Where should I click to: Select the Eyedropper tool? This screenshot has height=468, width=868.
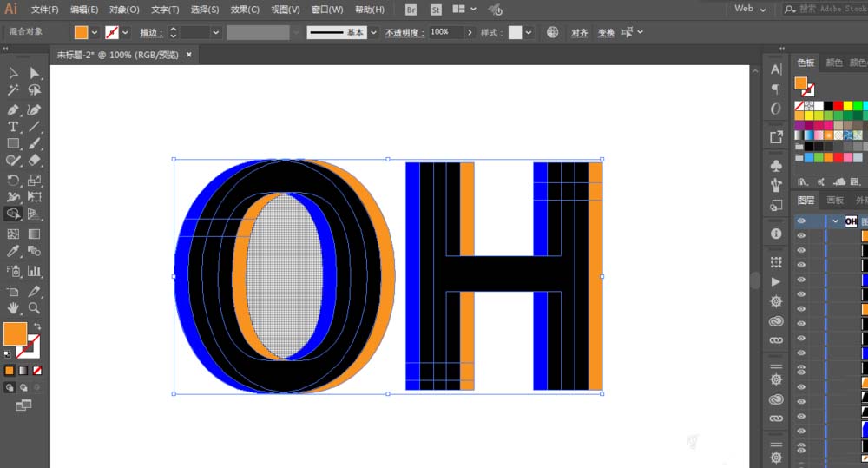point(13,251)
